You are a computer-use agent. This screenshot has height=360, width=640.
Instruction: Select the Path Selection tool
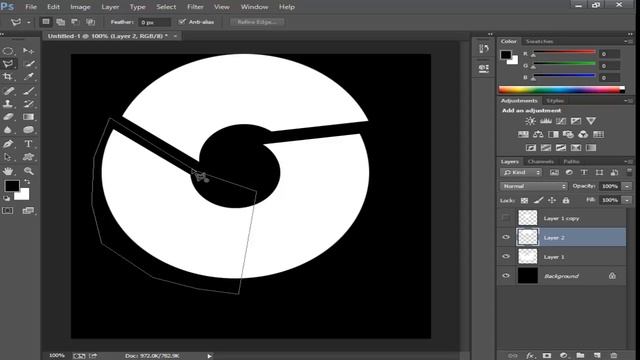tap(8, 157)
